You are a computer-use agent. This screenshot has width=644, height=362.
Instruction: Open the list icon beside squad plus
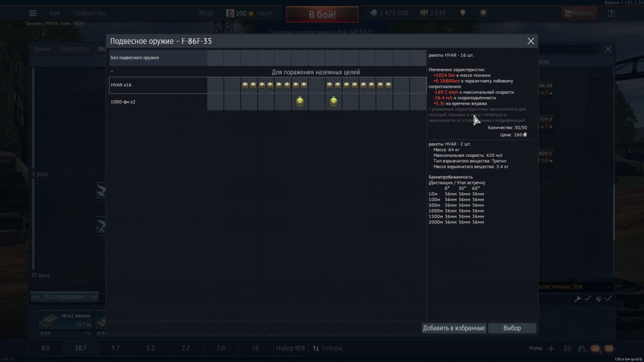click(568, 348)
